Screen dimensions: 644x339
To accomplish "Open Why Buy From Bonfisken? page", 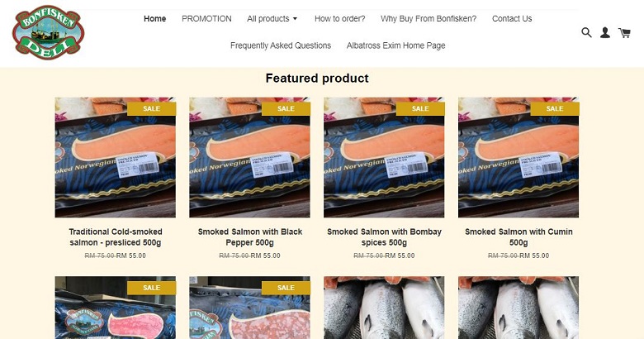I will (x=429, y=19).
